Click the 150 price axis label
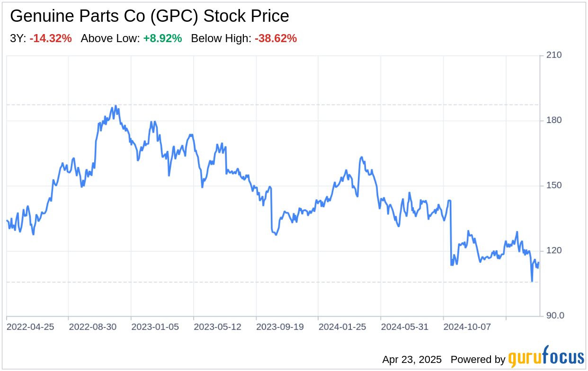Screen dimensions: 588x371 (x=553, y=185)
